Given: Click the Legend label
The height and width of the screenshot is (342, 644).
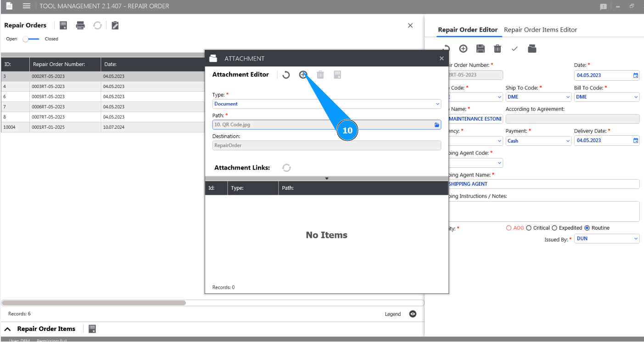Looking at the screenshot, I should (x=392, y=314).
